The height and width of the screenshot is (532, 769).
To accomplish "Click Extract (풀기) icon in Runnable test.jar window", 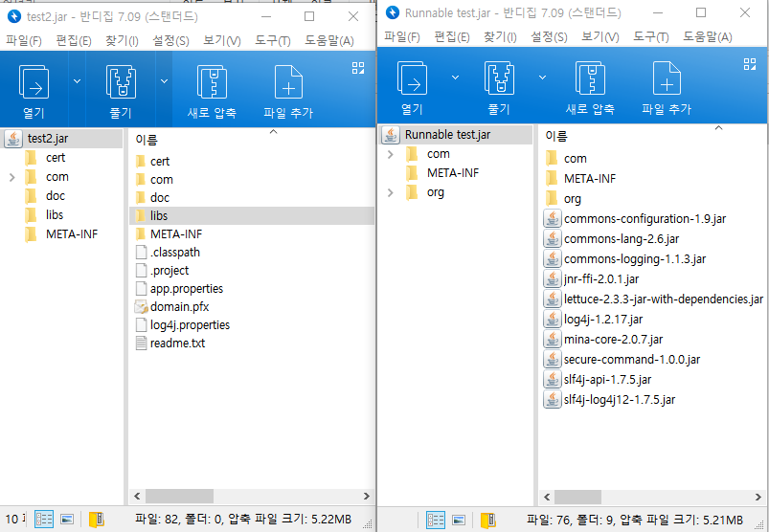I will coord(499,78).
